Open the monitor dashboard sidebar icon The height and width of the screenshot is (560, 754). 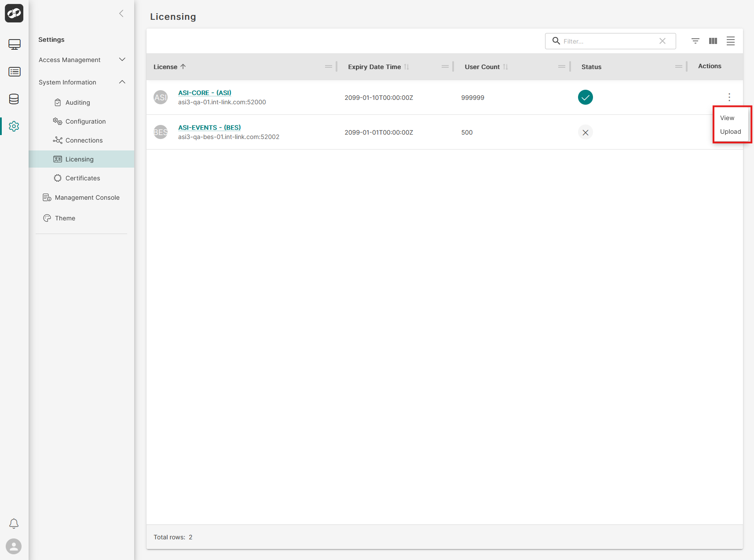point(14,44)
